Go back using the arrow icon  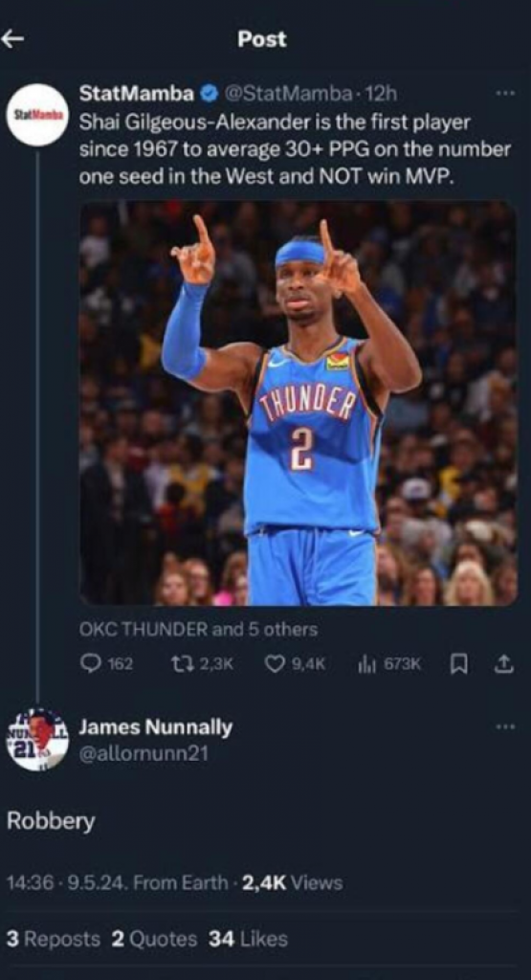(12, 38)
